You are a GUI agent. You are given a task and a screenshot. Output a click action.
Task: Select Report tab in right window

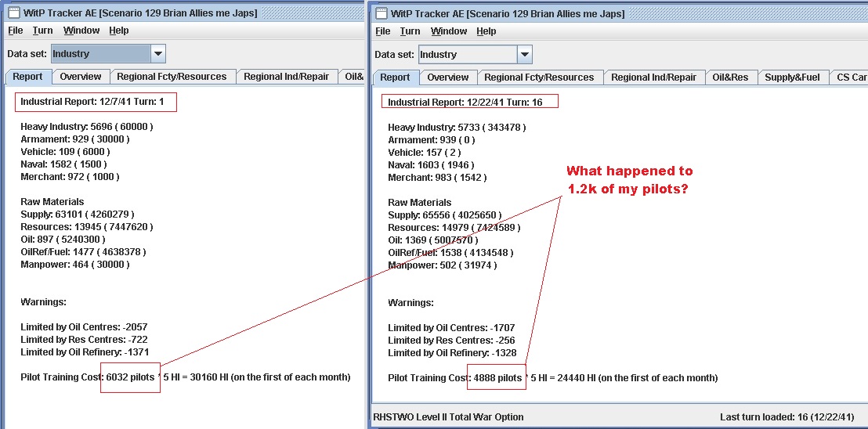click(395, 77)
